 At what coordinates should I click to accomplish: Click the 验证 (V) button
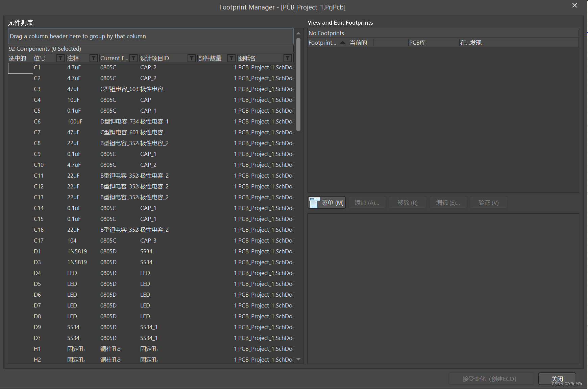pyautogui.click(x=489, y=203)
